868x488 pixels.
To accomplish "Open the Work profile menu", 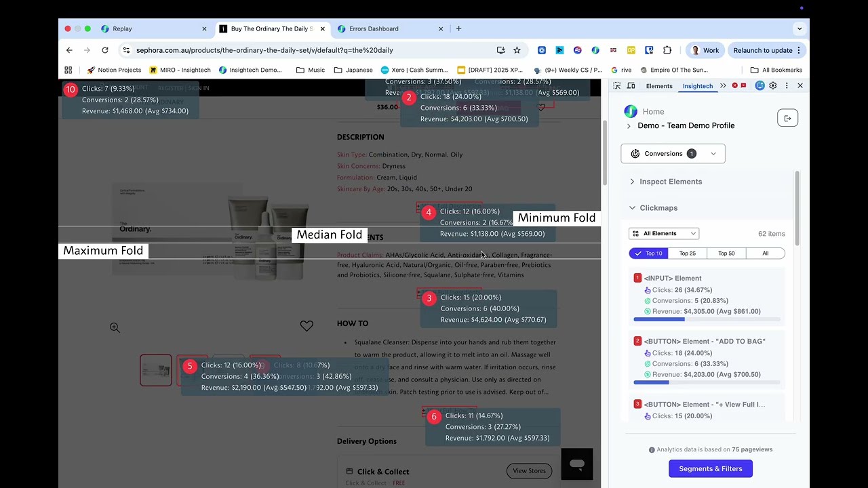I will tap(705, 50).
